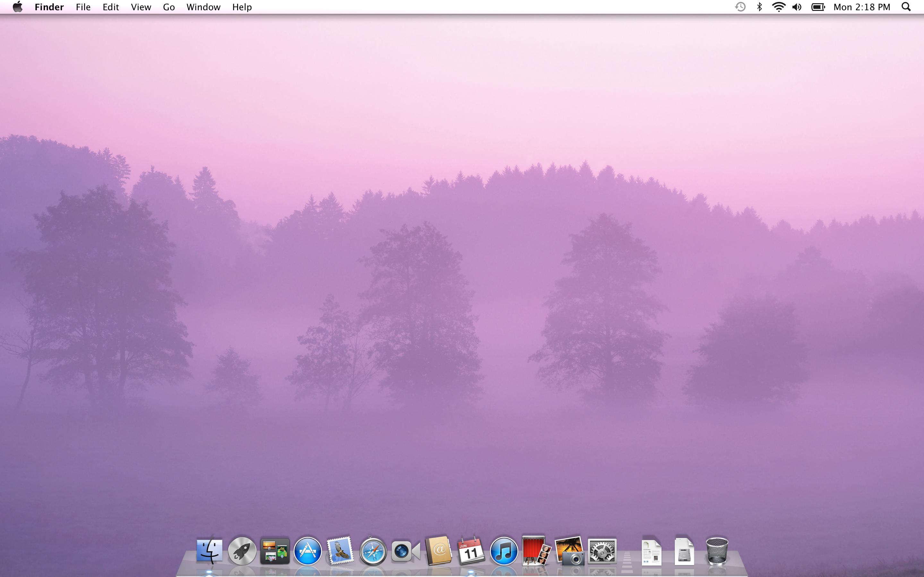
Task: Open iCal calendar icon
Action: [471, 551]
